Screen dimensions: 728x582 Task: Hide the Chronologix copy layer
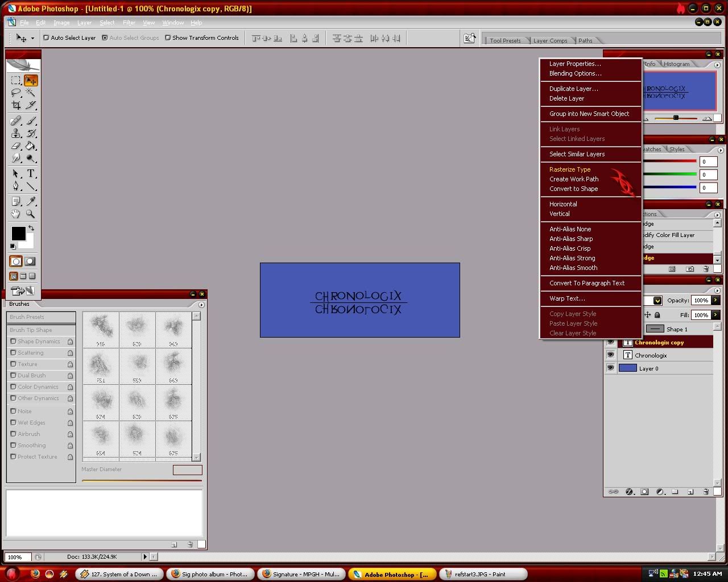tap(610, 342)
